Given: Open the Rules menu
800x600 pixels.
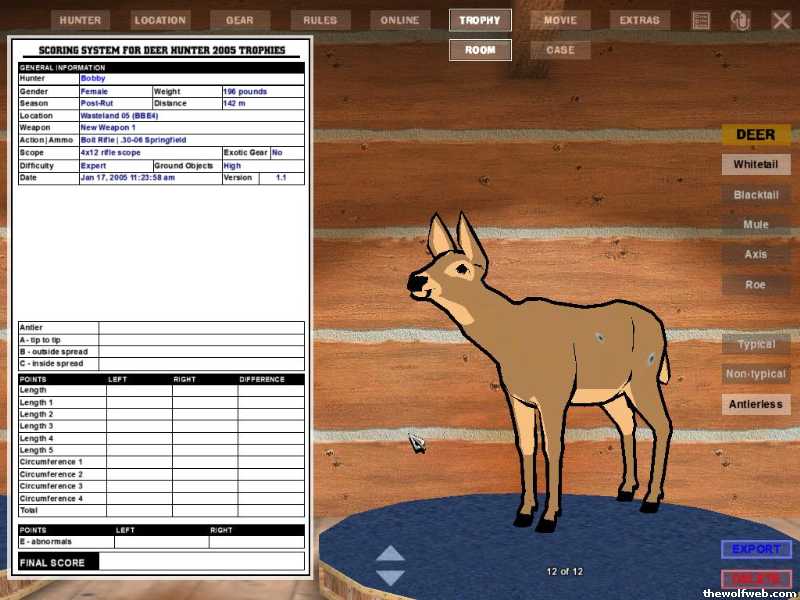Looking at the screenshot, I should [x=321, y=20].
